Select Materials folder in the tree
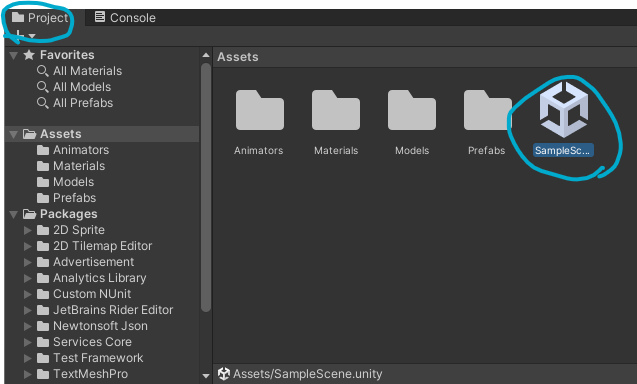Screen dimensions: 637x384 79,166
